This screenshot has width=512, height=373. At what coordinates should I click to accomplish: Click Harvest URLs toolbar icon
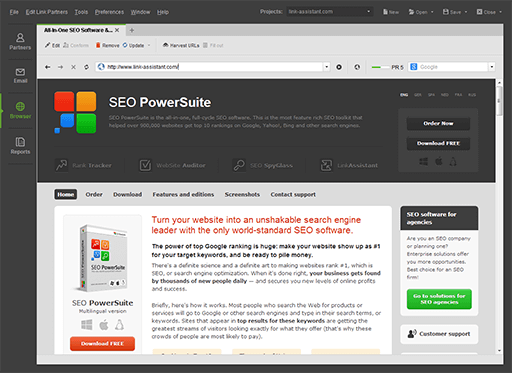(165, 45)
